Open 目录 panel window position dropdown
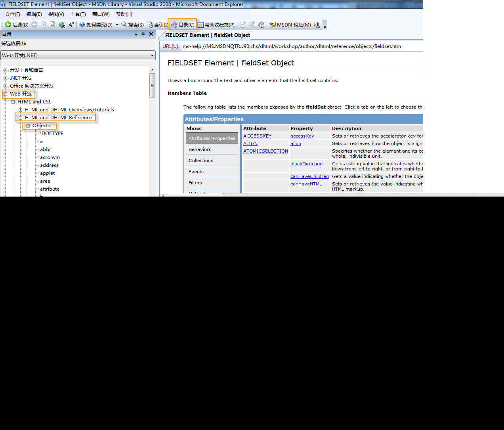Image resolution: width=504 pixels, height=430 pixels. click(x=136, y=34)
